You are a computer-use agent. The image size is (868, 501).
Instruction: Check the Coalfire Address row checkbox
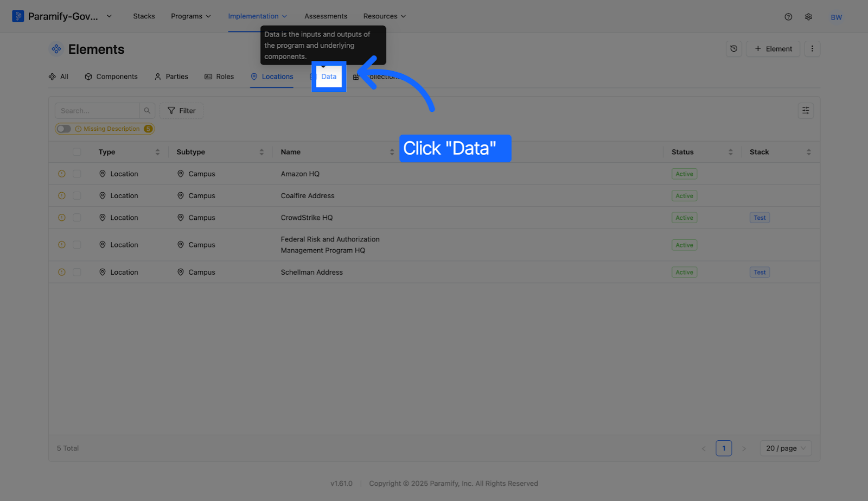point(77,196)
